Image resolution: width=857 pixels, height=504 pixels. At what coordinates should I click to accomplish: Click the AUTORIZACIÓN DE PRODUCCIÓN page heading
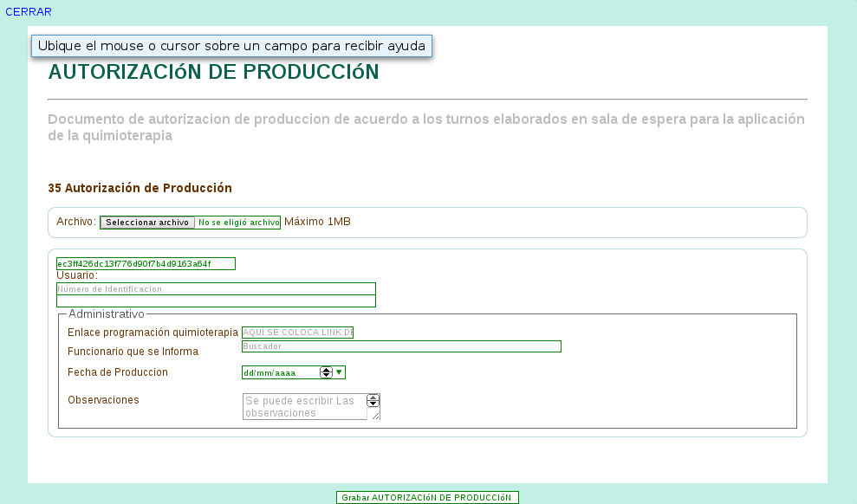213,72
